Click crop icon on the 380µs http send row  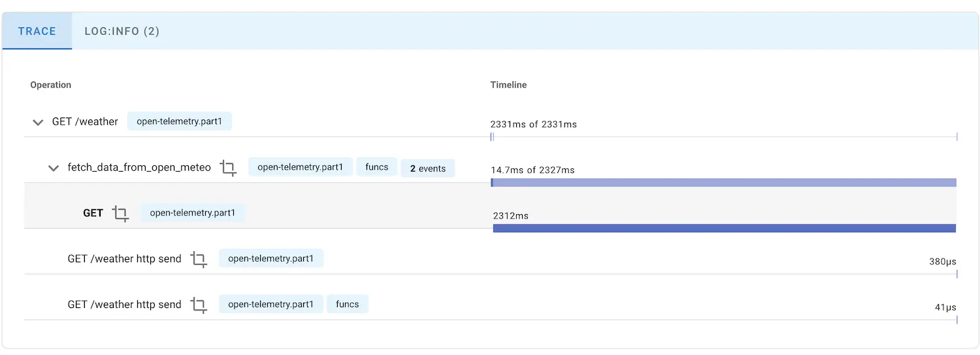[199, 259]
